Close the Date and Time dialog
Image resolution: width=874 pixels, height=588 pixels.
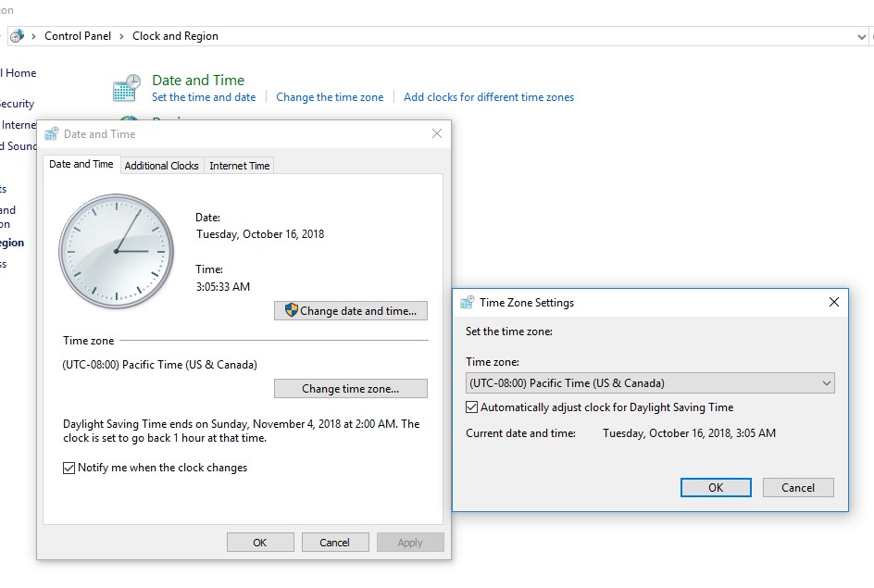(x=437, y=134)
